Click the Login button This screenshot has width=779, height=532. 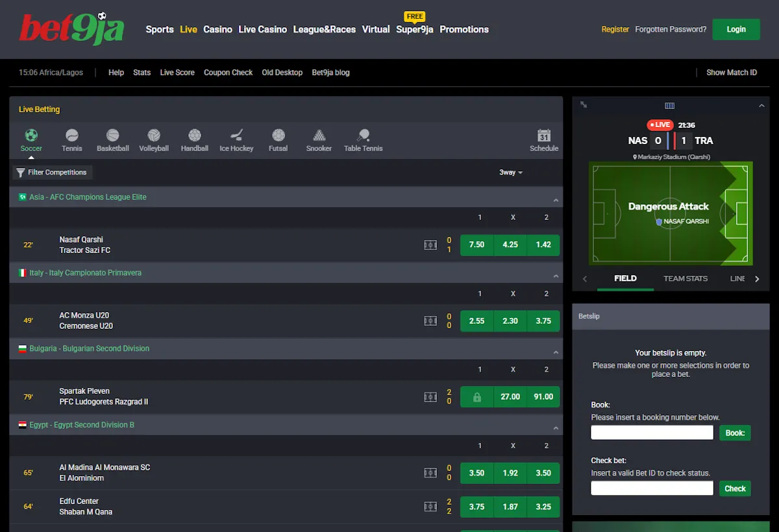click(x=736, y=29)
